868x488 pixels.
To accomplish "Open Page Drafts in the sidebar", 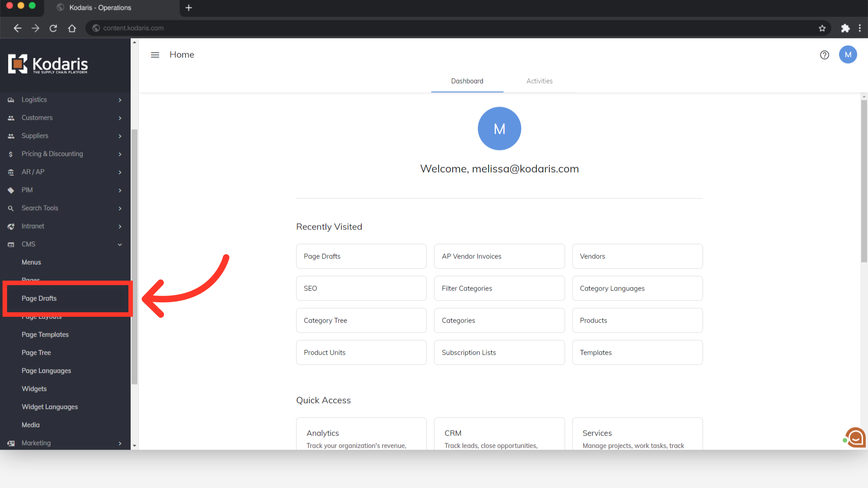I will pyautogui.click(x=39, y=298).
